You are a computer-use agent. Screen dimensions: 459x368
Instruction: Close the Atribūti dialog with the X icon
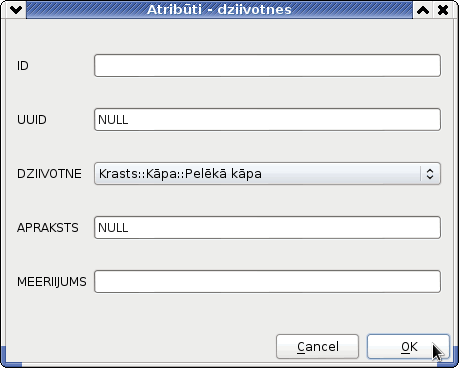coord(443,10)
